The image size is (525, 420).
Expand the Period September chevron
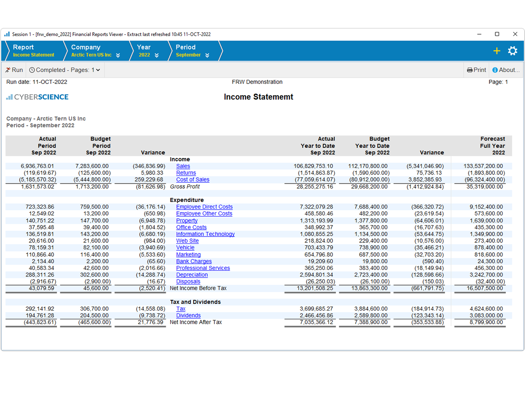pos(207,55)
